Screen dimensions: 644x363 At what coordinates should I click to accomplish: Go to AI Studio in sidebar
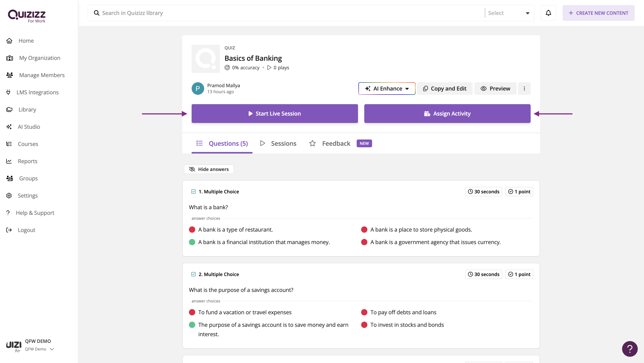[29, 127]
